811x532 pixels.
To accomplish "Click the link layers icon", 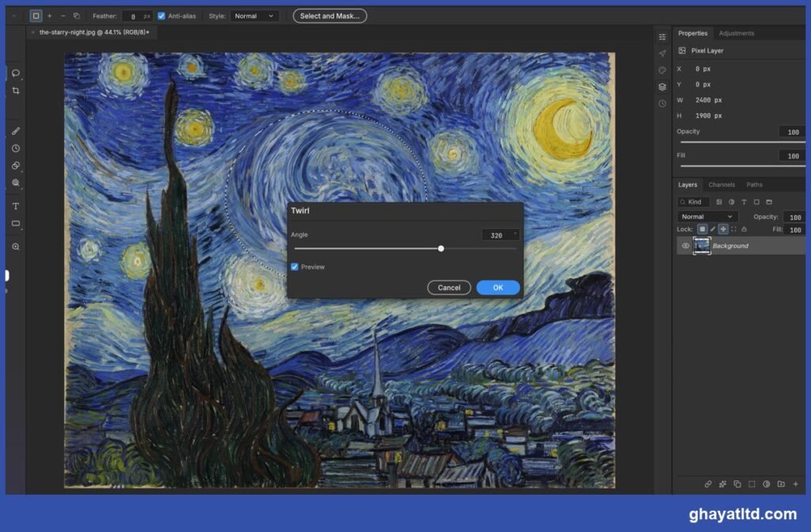I will pyautogui.click(x=708, y=484).
